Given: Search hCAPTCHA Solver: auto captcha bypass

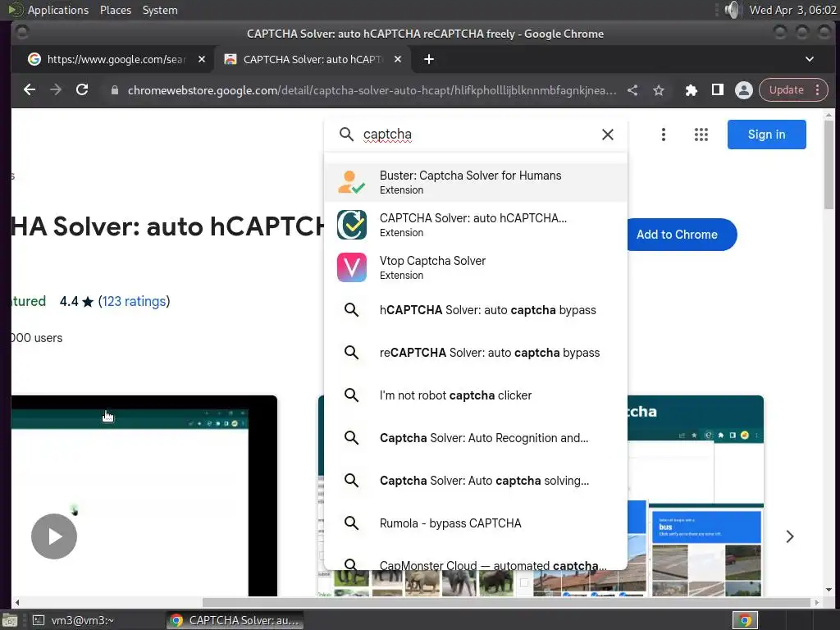Looking at the screenshot, I should click(476, 310).
